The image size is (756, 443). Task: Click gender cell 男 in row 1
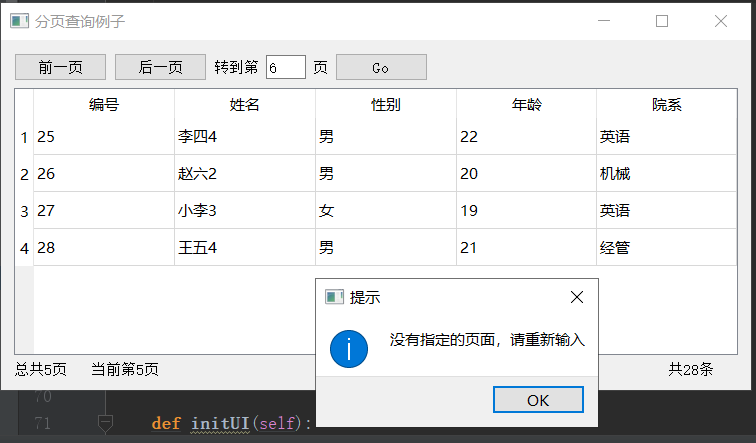(386, 137)
